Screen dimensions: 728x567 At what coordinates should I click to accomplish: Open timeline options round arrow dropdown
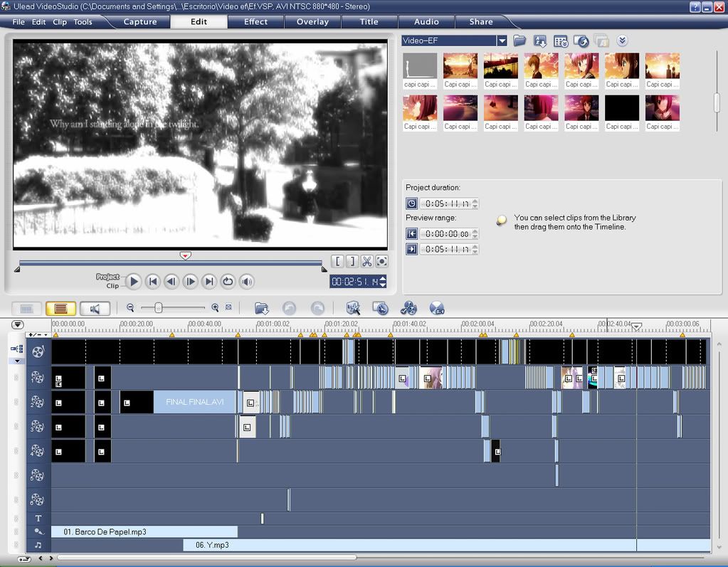click(18, 324)
